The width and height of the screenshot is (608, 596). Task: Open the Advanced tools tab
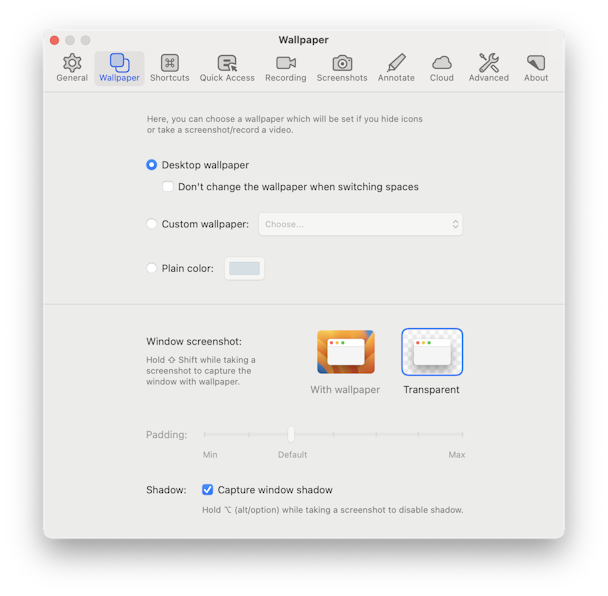tap(489, 68)
